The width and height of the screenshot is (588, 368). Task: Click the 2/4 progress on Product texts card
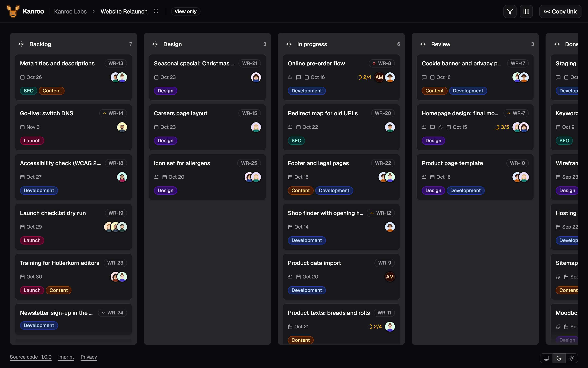pos(375,327)
